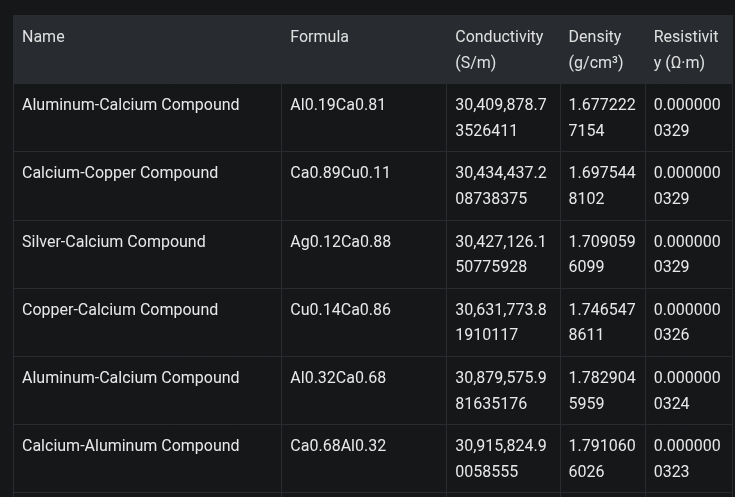Click the Silver-Calcium Compound name cell
Viewport: 735px width, 497px height.
[x=114, y=242]
